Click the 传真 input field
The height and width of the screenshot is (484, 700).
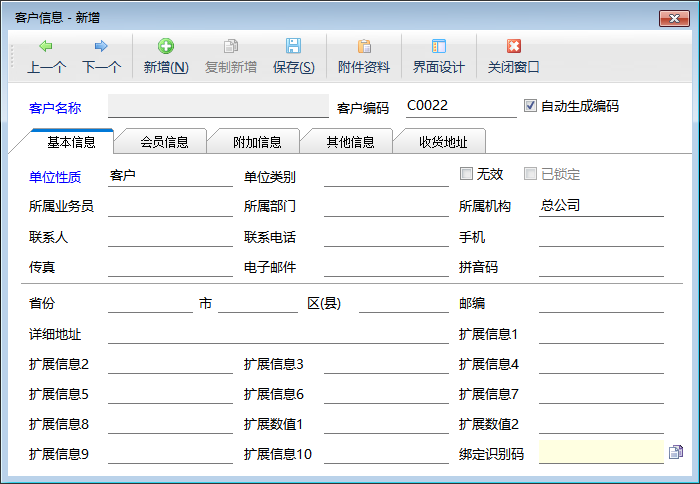click(170, 267)
